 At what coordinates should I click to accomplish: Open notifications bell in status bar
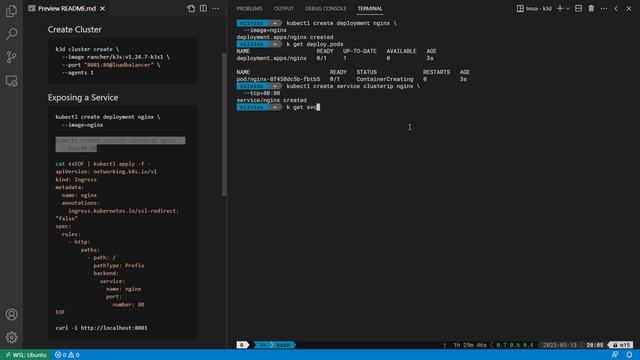point(629,355)
